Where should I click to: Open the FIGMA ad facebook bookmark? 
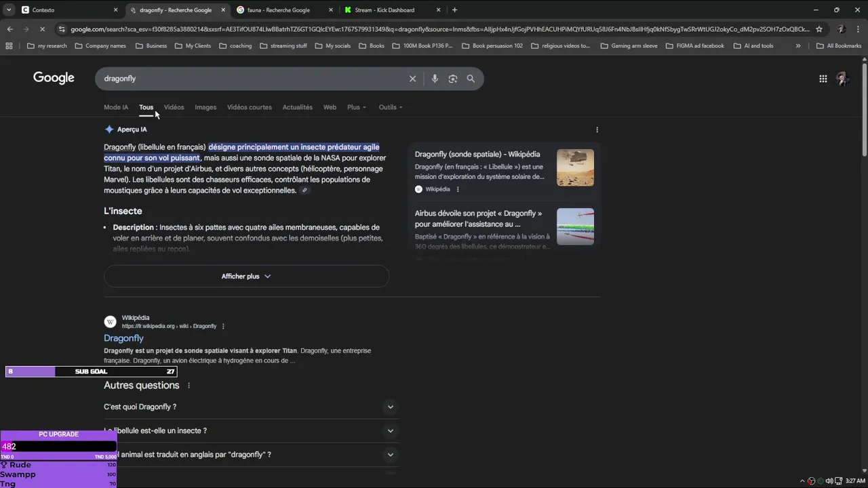(x=695, y=46)
